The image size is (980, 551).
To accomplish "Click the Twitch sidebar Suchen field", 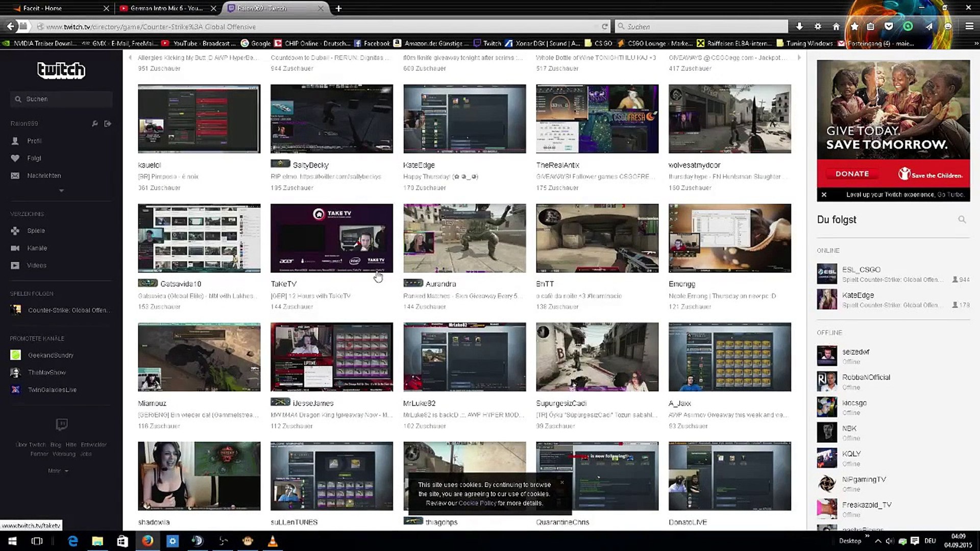I will [61, 99].
